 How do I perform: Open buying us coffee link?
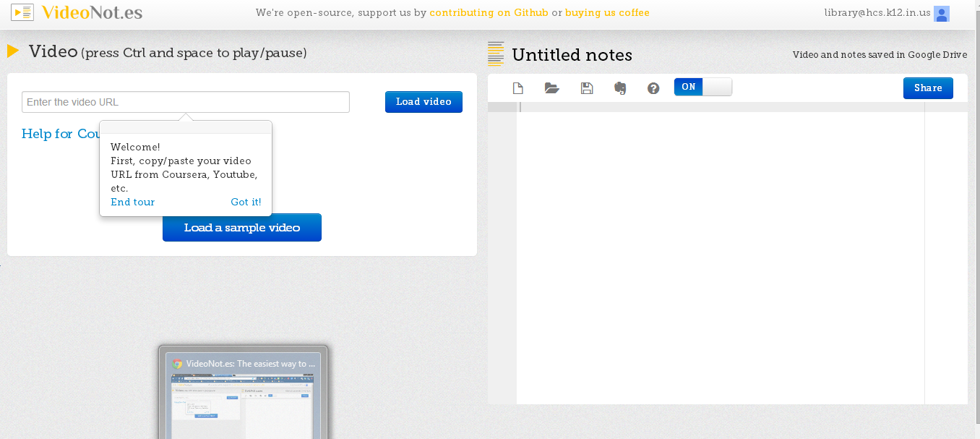point(607,13)
